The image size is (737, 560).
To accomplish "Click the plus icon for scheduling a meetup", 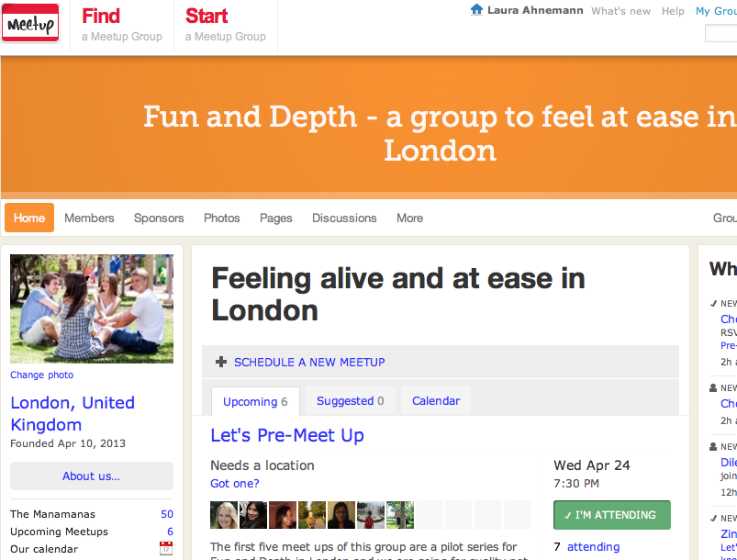I will pos(221,362).
